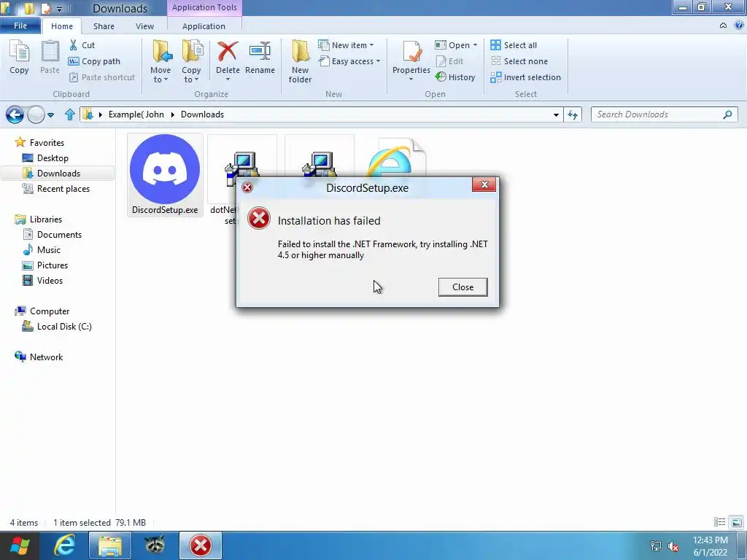This screenshot has height=560, width=747.
Task: Click the address bar Refresh button
Action: pyautogui.click(x=573, y=114)
